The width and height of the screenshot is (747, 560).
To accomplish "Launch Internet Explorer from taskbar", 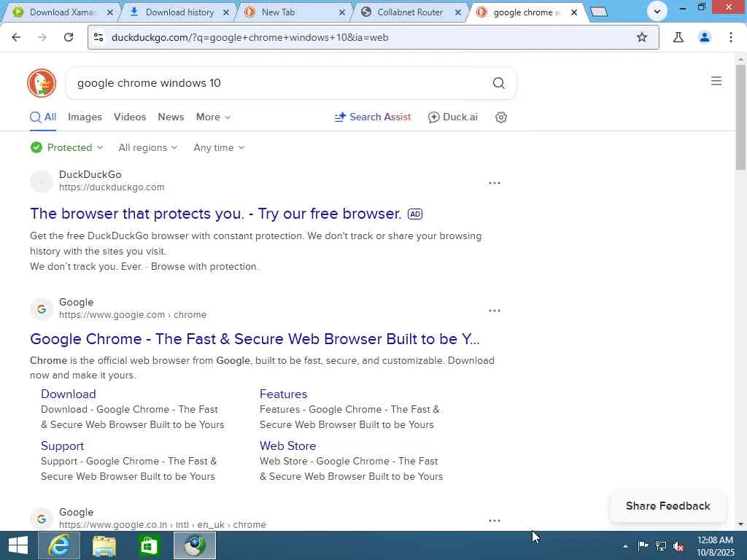I will pyautogui.click(x=59, y=545).
